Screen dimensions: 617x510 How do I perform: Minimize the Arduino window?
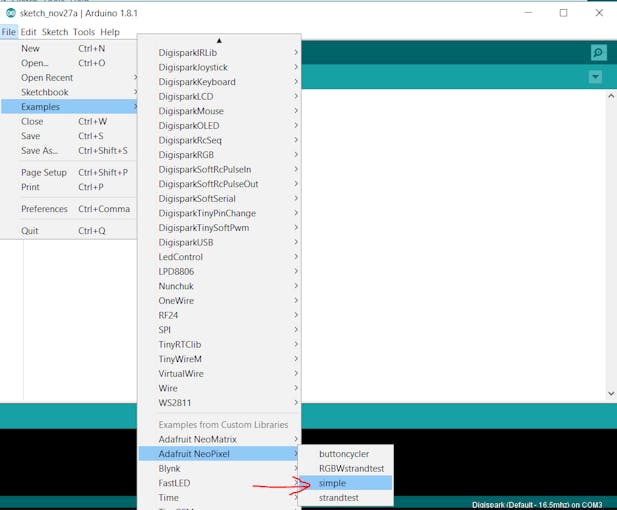[528, 13]
